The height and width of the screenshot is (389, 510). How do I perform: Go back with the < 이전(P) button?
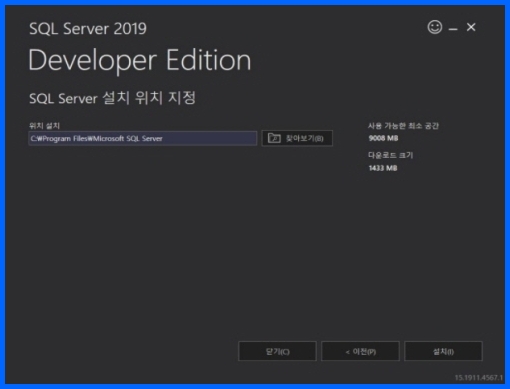click(x=360, y=351)
